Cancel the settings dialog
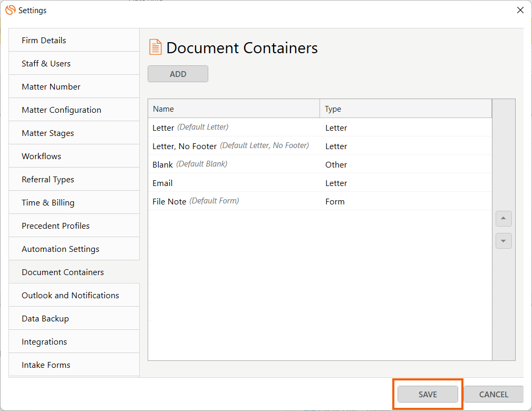This screenshot has height=411, width=532. click(493, 394)
